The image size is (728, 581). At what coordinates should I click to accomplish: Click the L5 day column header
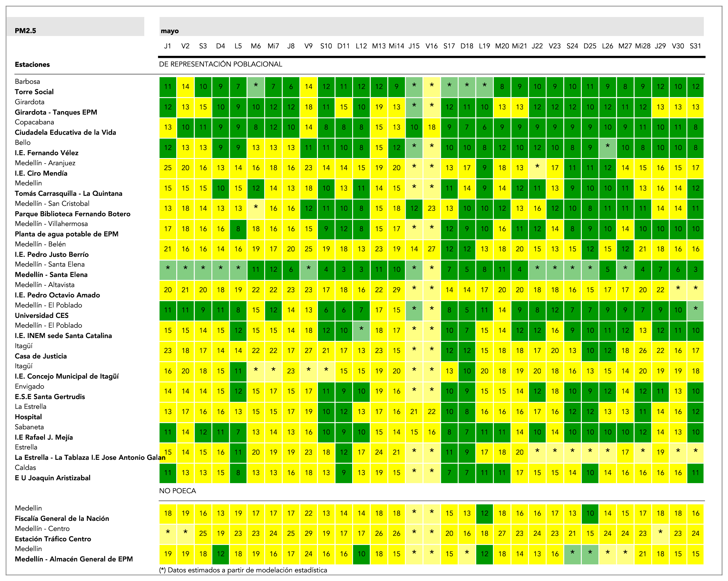(x=238, y=46)
